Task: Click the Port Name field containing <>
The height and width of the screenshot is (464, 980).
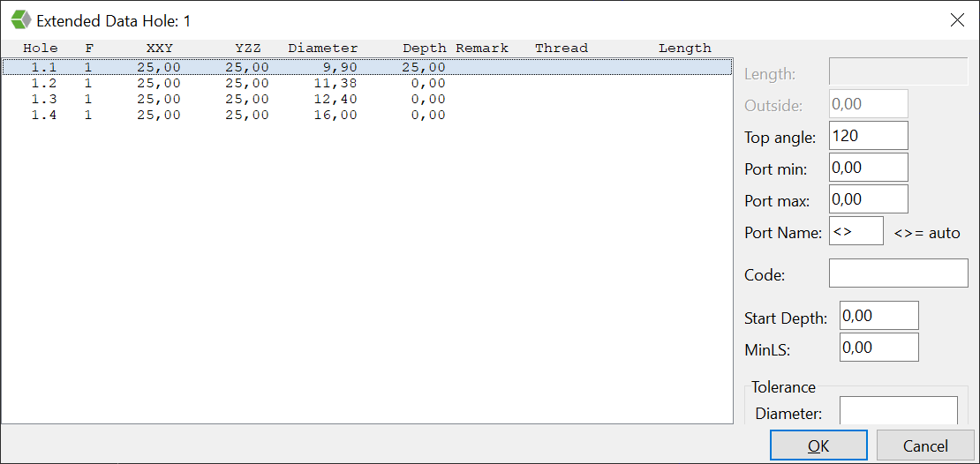Action: 856,231
